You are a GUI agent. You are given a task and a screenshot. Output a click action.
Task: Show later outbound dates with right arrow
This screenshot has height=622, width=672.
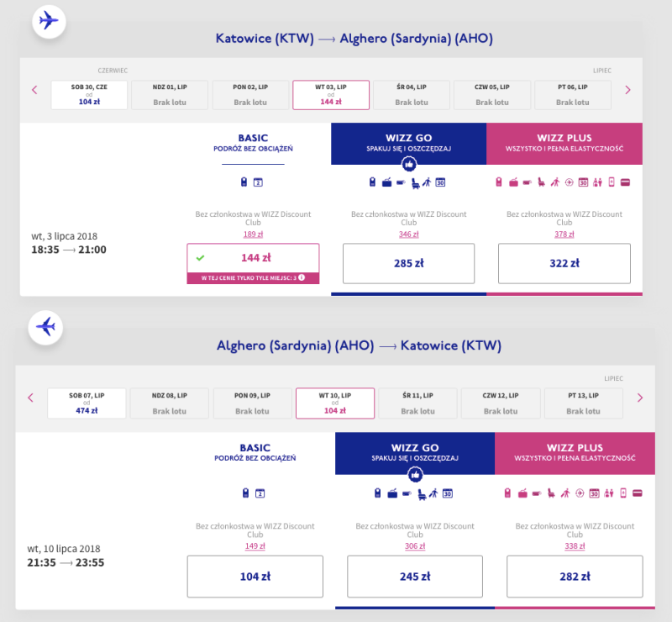627,90
